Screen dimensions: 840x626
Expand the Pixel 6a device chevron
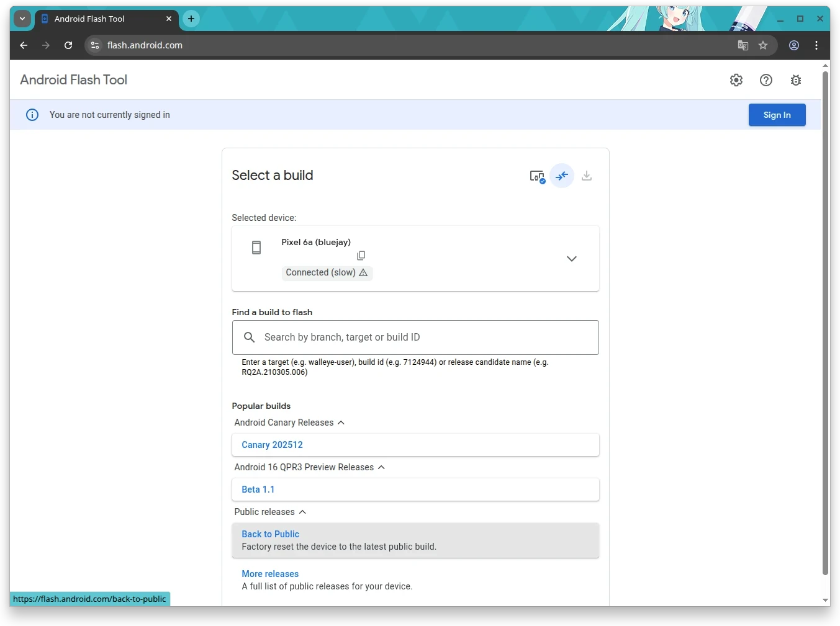[x=571, y=259]
